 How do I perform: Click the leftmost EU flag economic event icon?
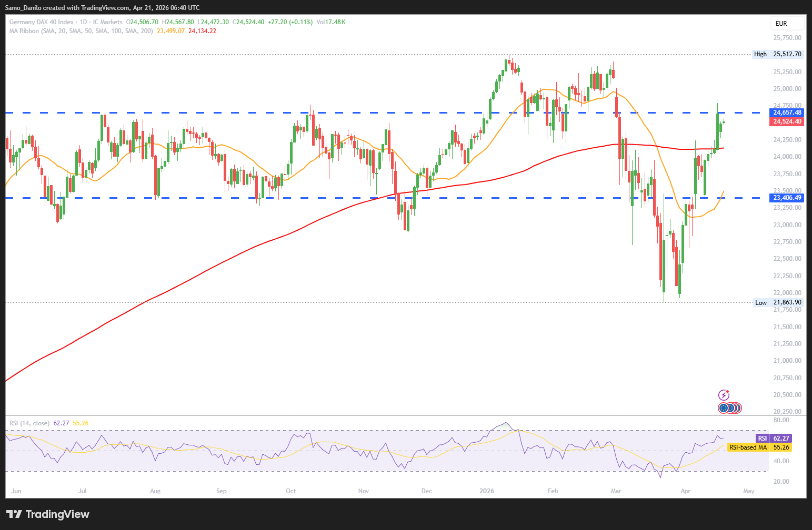(x=724, y=407)
